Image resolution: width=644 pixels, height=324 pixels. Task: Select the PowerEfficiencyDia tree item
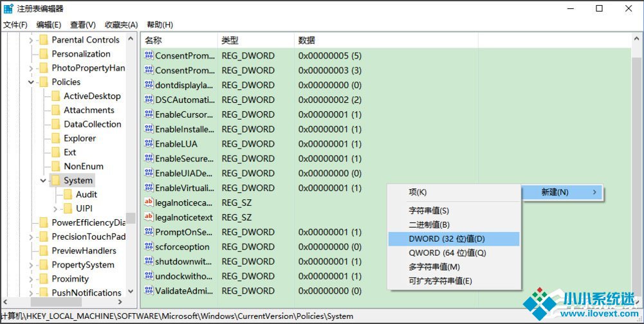(88, 222)
